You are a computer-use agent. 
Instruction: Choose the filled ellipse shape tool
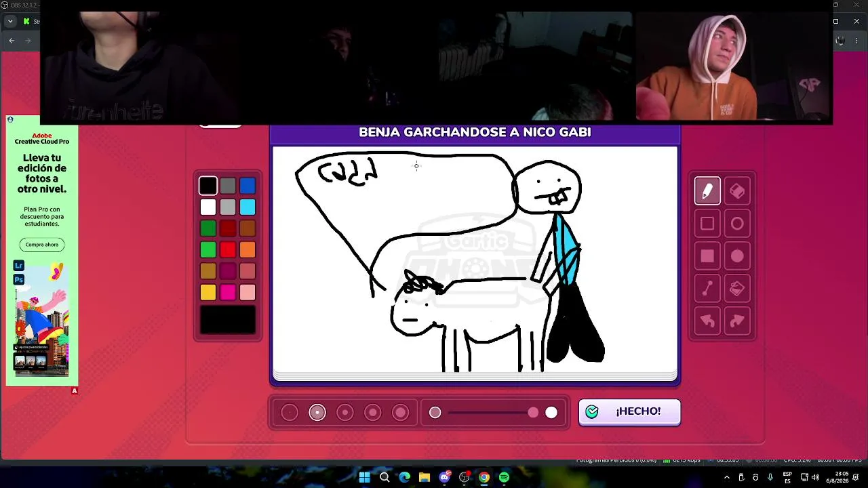click(737, 256)
